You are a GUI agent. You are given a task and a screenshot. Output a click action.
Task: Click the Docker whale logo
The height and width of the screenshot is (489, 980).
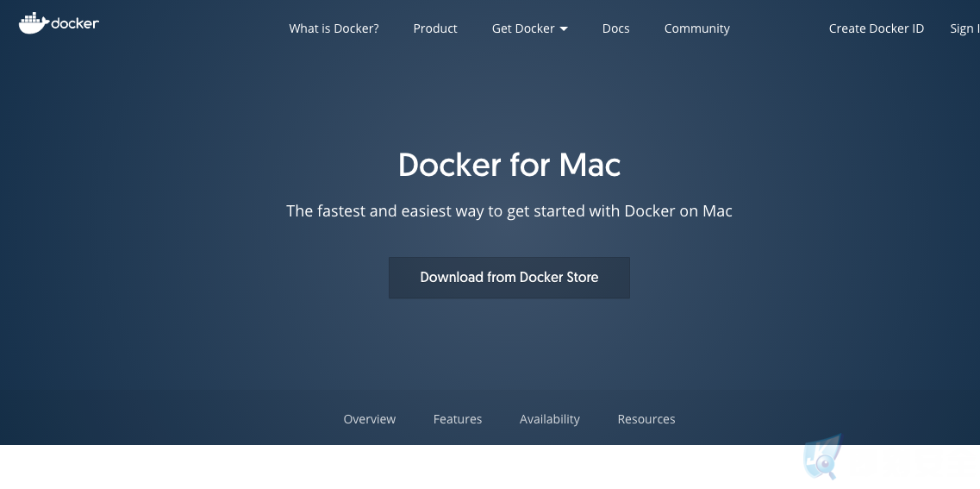59,23
